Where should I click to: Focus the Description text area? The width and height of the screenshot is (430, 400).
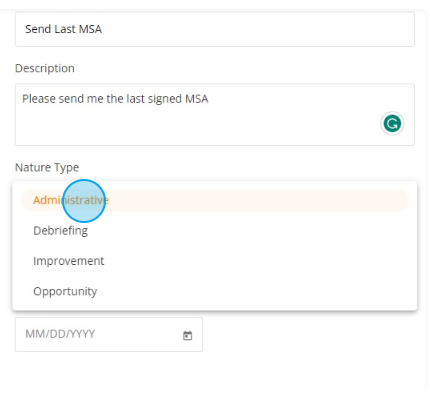pos(215,114)
